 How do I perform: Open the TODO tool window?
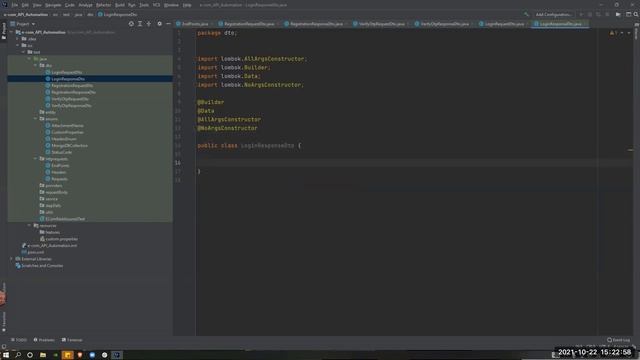pos(19,340)
